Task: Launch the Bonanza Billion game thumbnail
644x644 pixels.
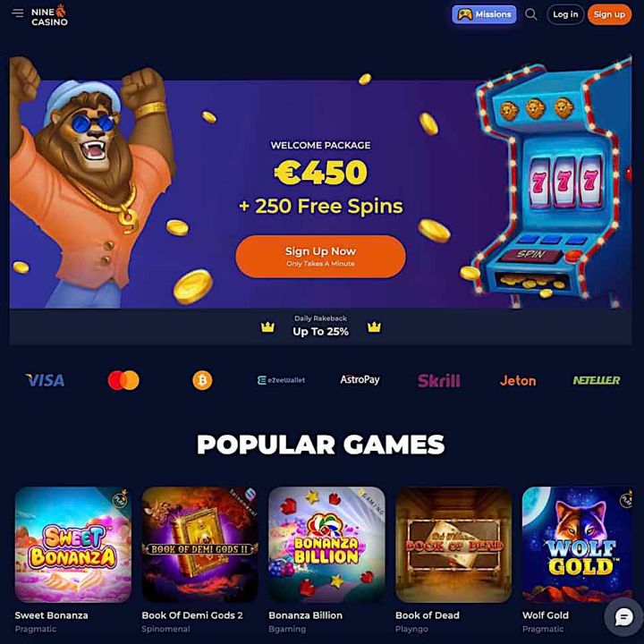Action: 326,544
